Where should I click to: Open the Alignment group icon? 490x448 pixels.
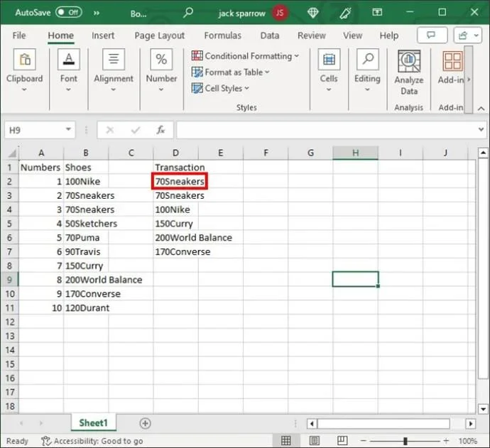click(114, 60)
